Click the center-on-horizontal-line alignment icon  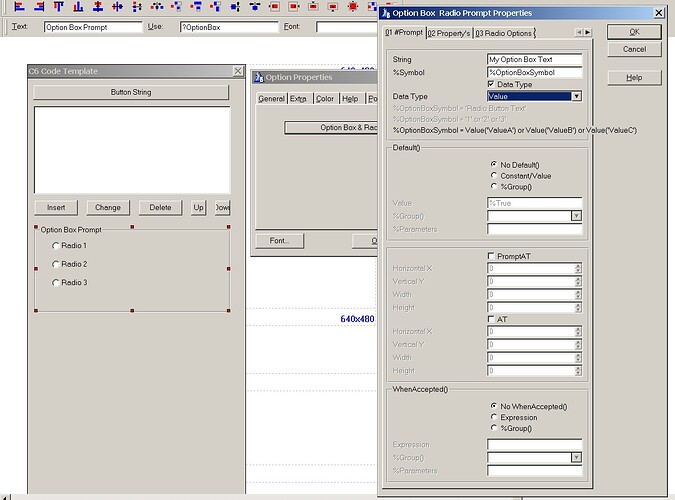click(x=118, y=6)
